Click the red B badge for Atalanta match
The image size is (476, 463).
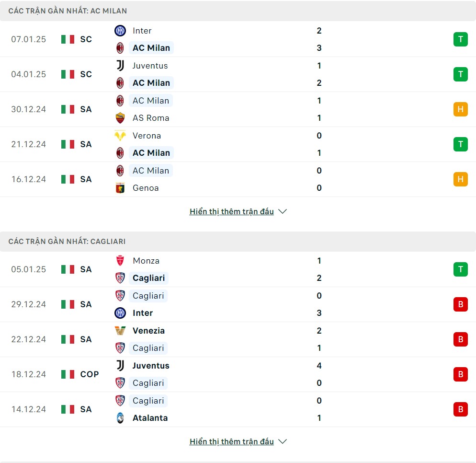[461, 409]
